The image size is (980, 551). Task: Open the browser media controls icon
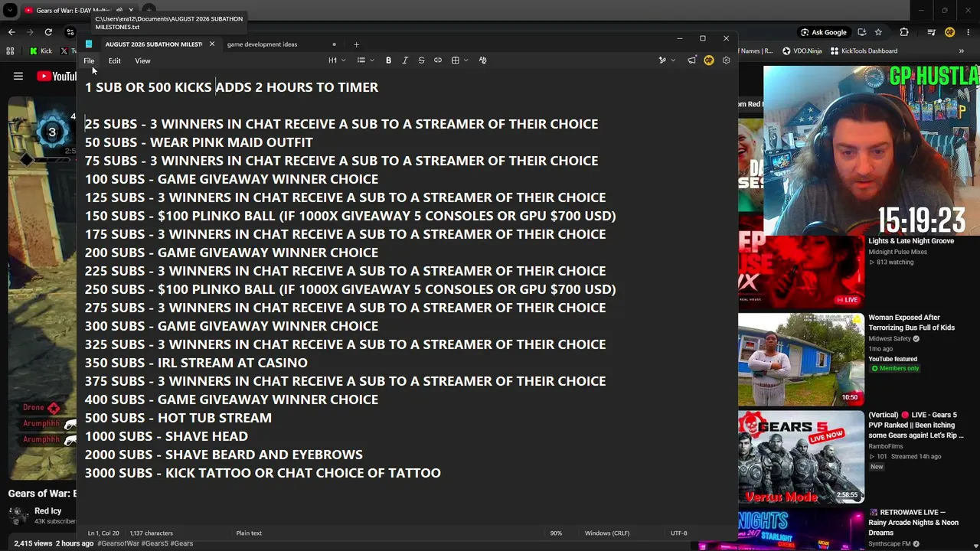[x=932, y=32]
